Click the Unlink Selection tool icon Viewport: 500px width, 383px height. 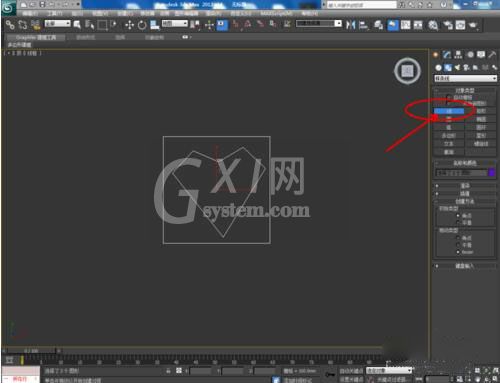point(23,25)
